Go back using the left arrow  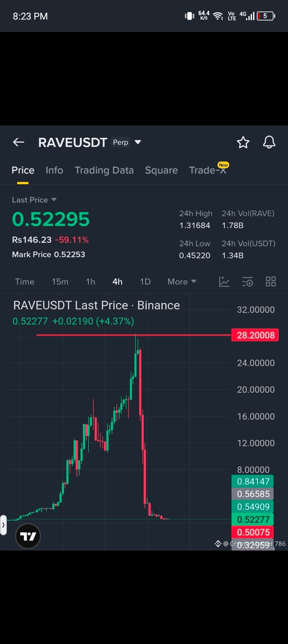(x=19, y=142)
